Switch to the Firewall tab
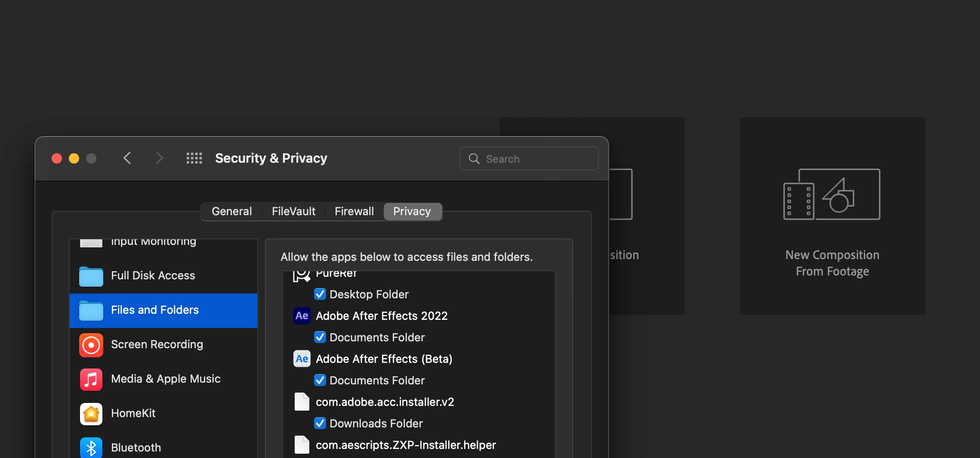 [x=354, y=211]
